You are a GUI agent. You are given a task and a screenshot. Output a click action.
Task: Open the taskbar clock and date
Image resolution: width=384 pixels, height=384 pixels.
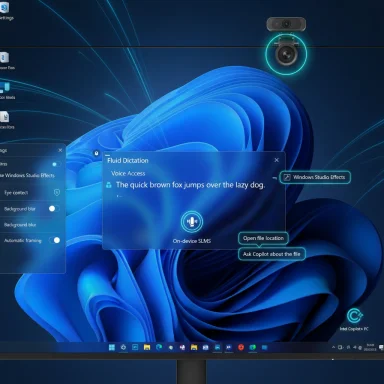(370, 347)
